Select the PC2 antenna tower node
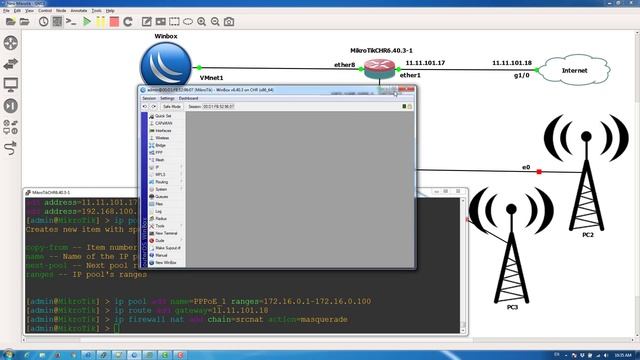 coord(587,173)
